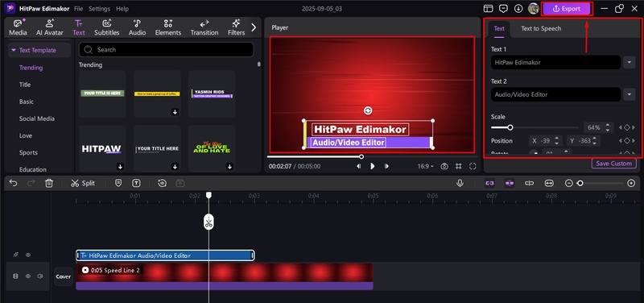
Task: Click the template search field
Action: tap(167, 50)
